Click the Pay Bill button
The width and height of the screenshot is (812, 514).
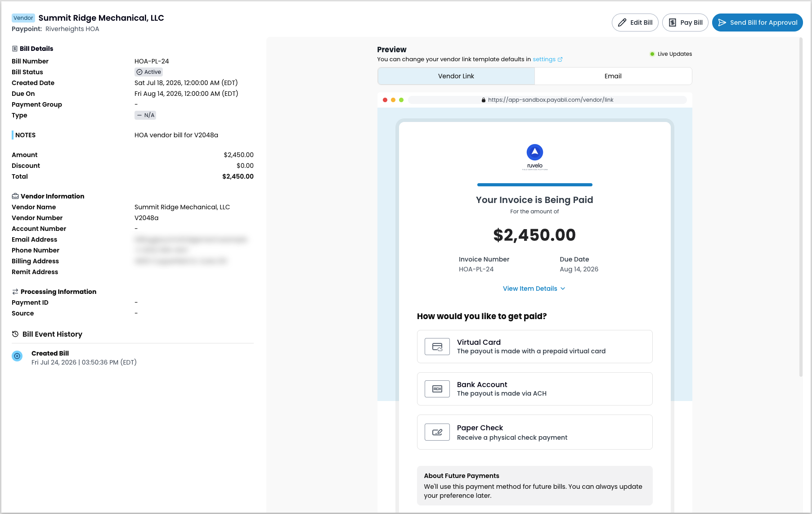pyautogui.click(x=685, y=23)
